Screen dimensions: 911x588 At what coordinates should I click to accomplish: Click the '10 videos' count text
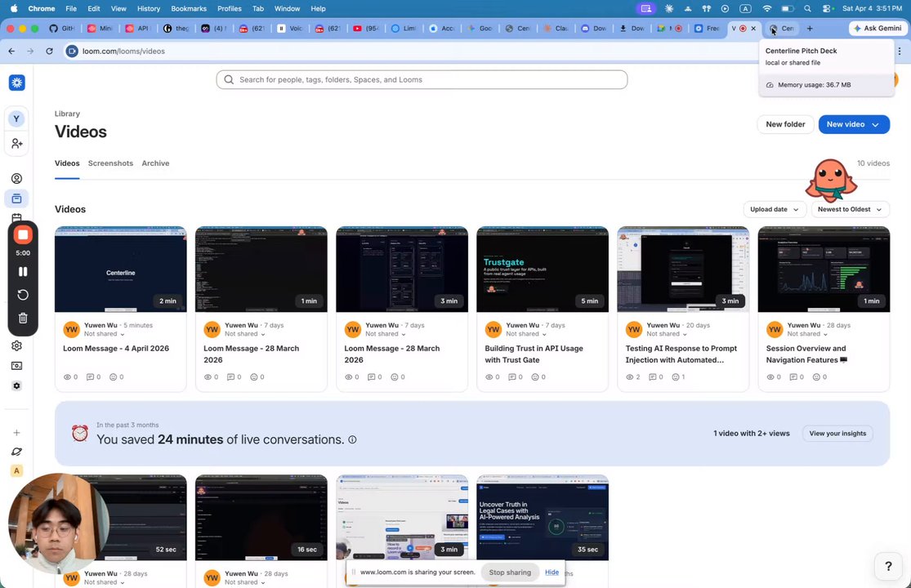tap(873, 163)
